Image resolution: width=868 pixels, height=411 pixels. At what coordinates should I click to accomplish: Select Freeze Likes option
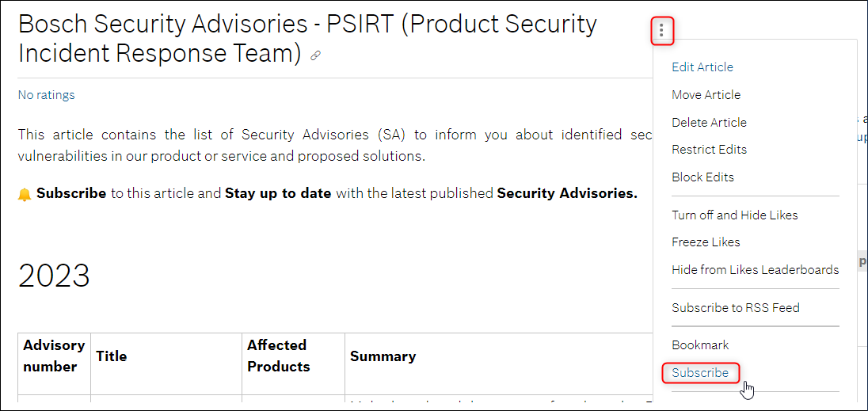[706, 242]
